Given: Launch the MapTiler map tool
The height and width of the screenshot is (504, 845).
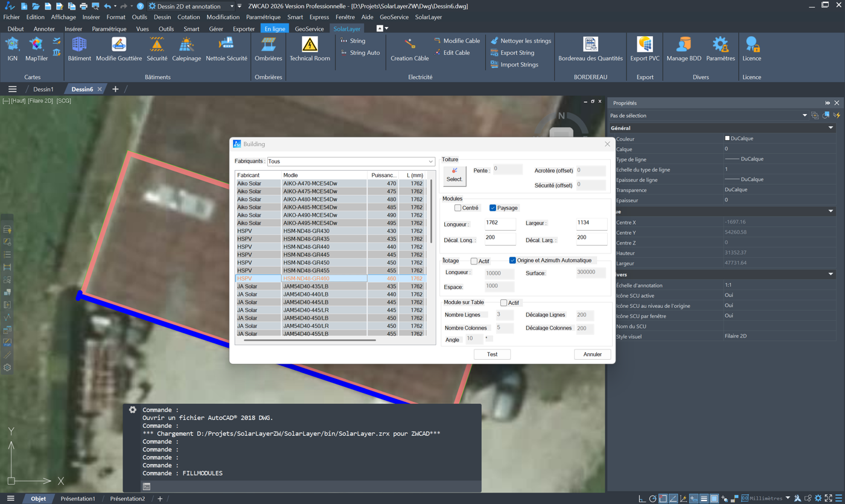Looking at the screenshot, I should (36, 48).
